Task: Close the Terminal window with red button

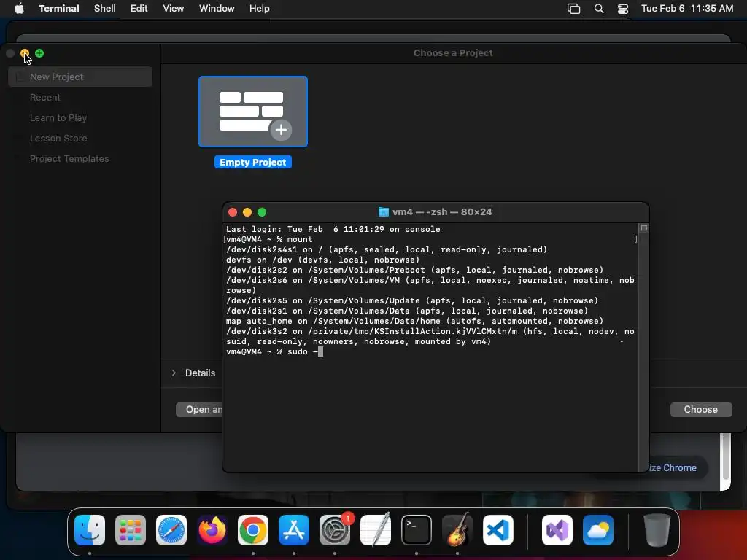Action: pos(233,212)
